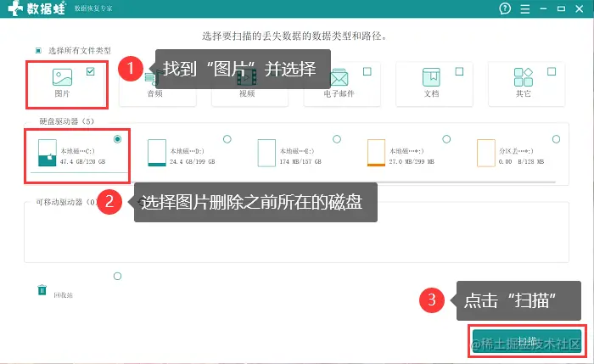Click the 文档 document icon
The height and width of the screenshot is (364, 594).
tap(431, 77)
